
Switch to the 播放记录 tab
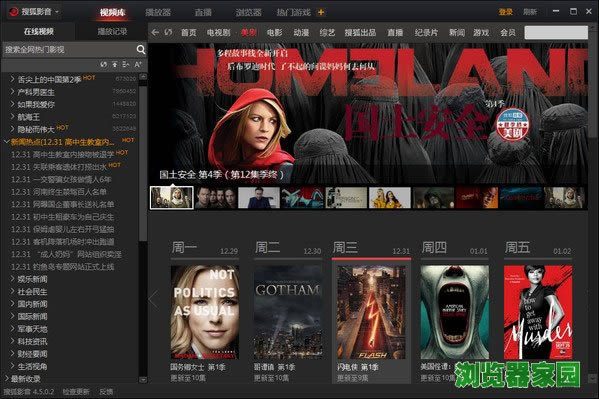[x=112, y=31]
